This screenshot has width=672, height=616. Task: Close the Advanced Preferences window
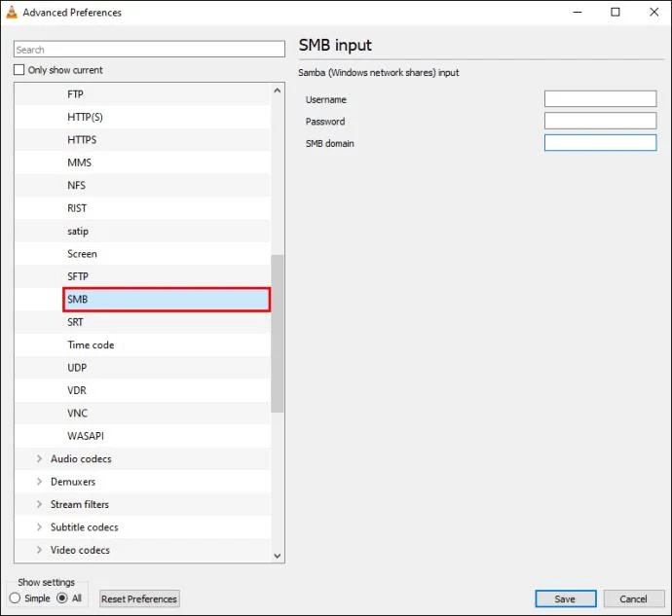[654, 12]
